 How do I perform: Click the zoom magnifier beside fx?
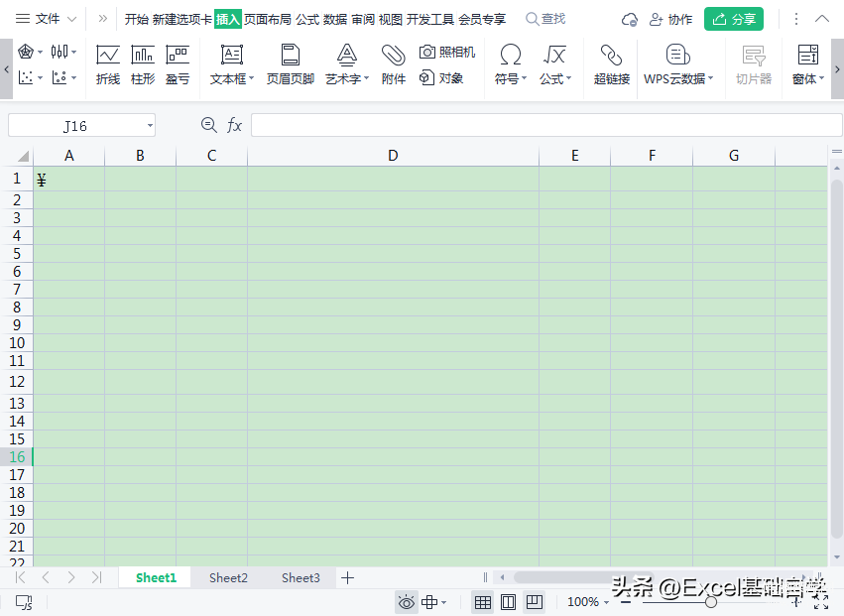(x=209, y=125)
